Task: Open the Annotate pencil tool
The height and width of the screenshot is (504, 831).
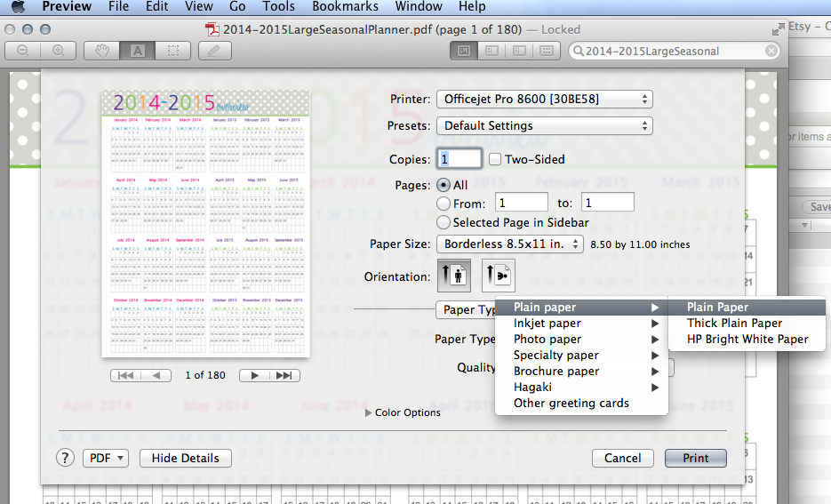Action: [x=215, y=51]
